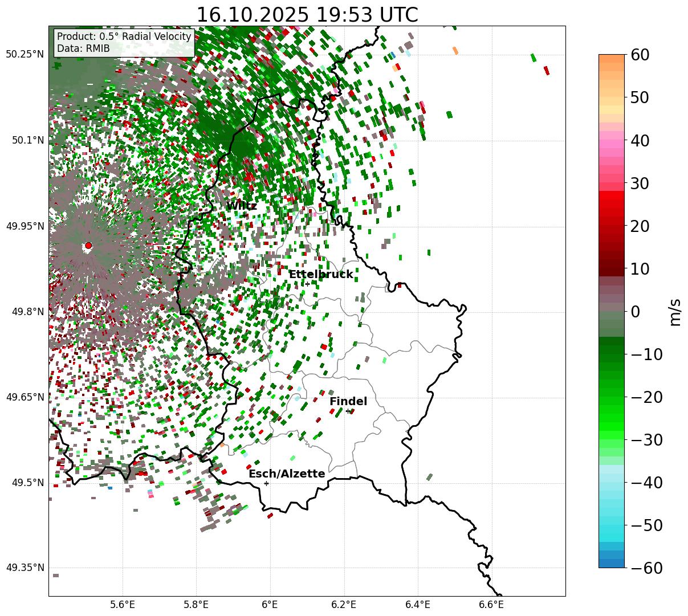This screenshot has height=616, width=688.
Task: Click the 49.35°N latitude tick label
Action: point(25,568)
